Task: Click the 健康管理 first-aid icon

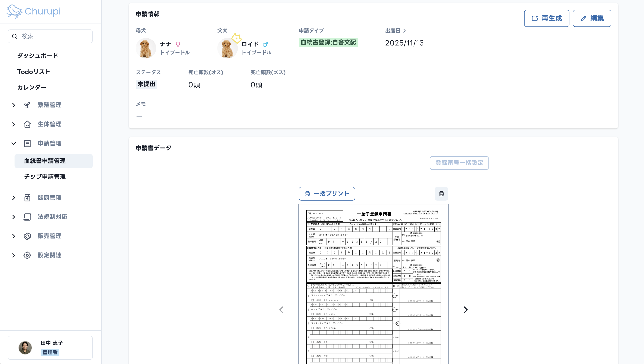Action: pyautogui.click(x=27, y=198)
